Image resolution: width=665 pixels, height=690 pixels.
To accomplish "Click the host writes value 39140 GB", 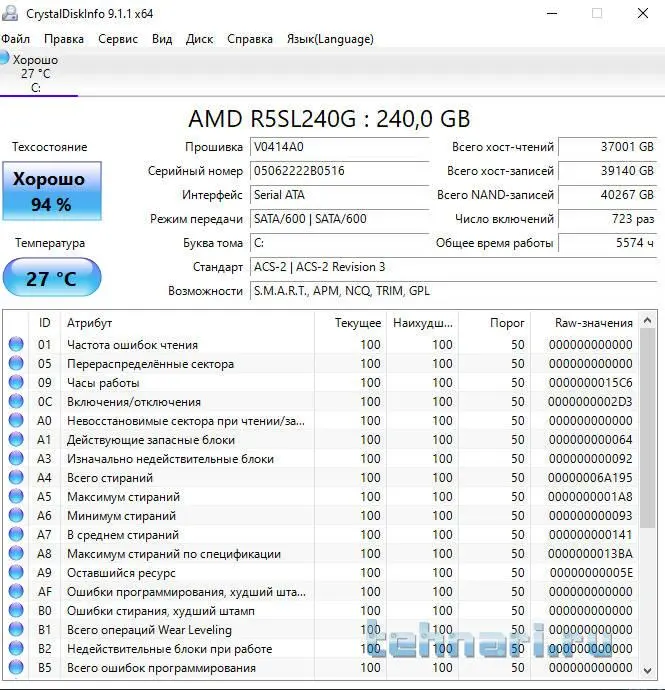I will click(x=608, y=171).
